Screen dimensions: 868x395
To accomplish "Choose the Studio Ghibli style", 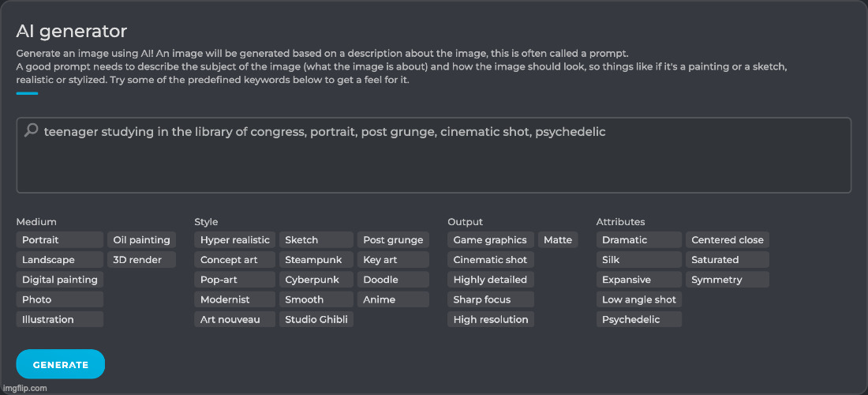I will (316, 319).
